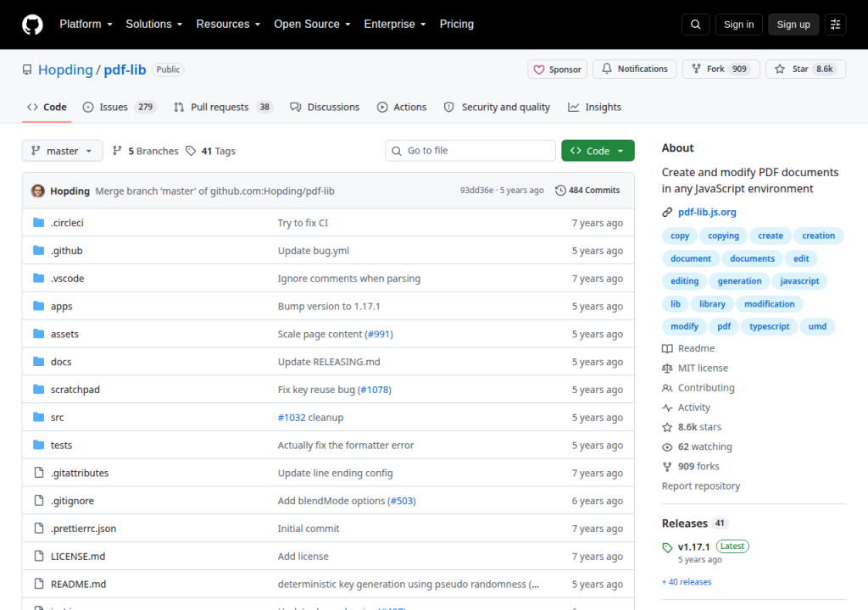Image resolution: width=868 pixels, height=610 pixels.
Task: Expand the Solutions menu
Action: click(x=154, y=25)
